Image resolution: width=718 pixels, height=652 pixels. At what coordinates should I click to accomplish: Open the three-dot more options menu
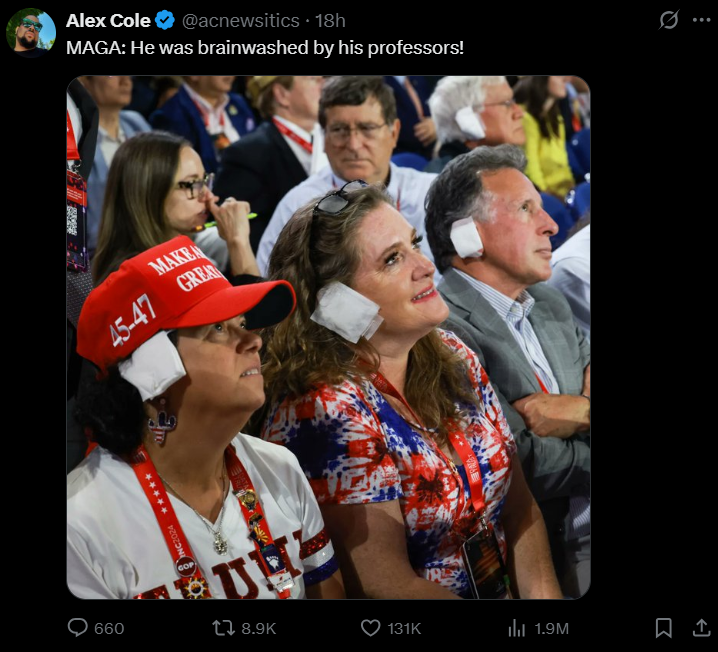[x=702, y=20]
